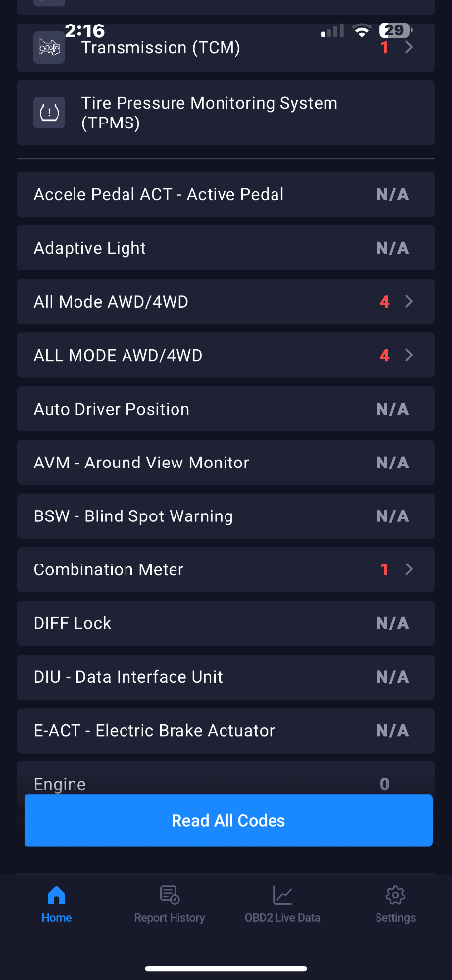
Task: Switch to the Report History tab label
Action: pos(170,918)
